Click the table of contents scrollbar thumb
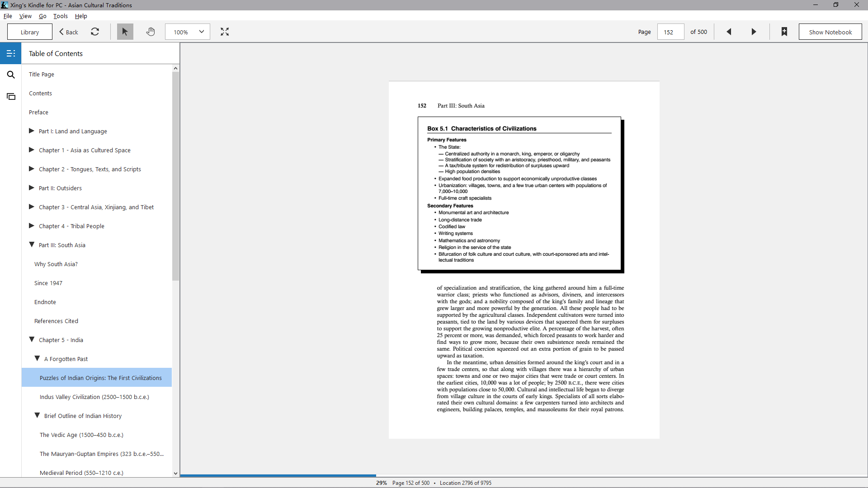Screen dimensions: 868x488 [x=175, y=176]
